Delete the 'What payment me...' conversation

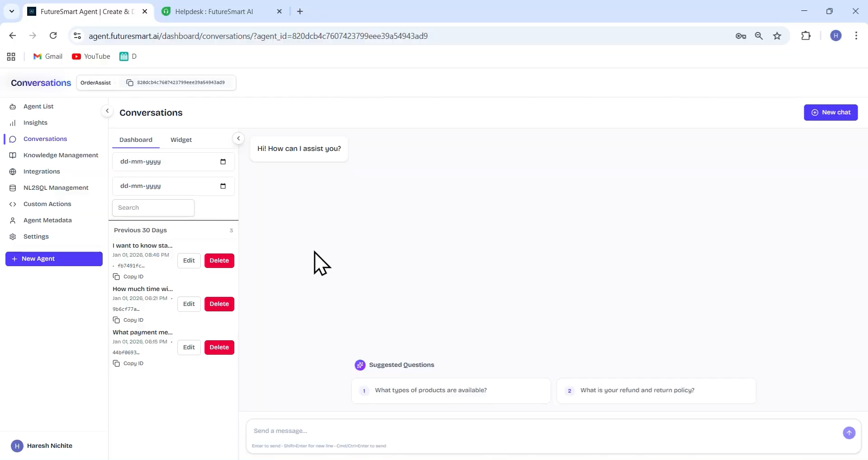click(x=219, y=347)
